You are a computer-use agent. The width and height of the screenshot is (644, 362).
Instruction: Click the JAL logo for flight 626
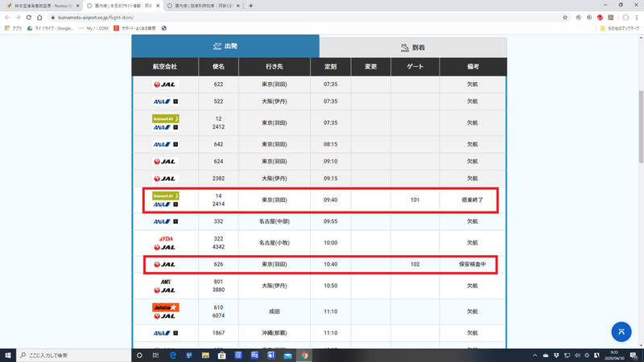[x=165, y=265]
